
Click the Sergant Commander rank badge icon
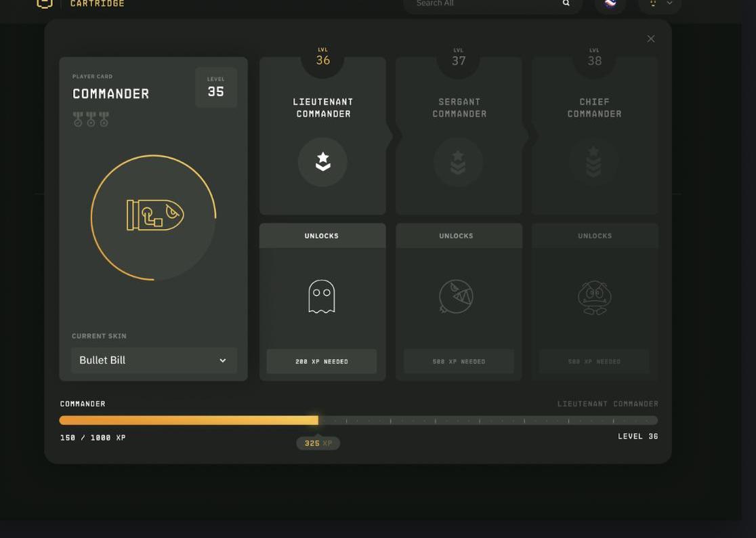(458, 162)
